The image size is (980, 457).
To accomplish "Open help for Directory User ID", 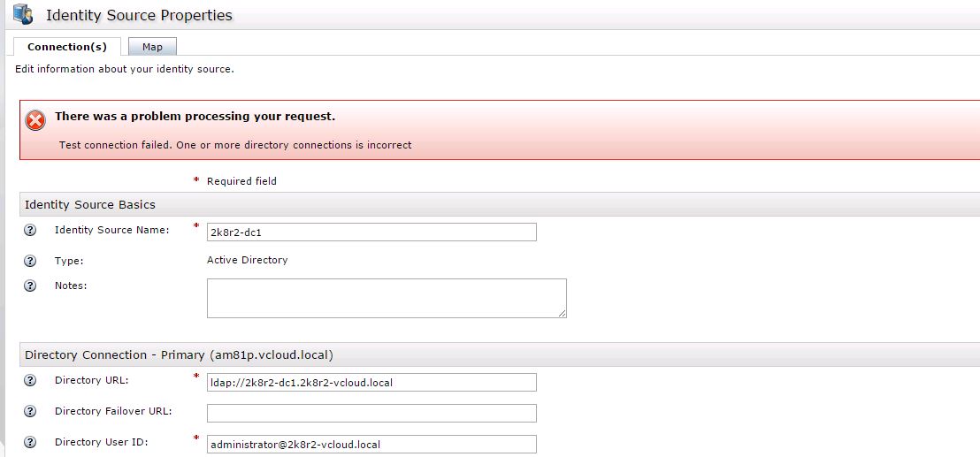I will point(30,443).
